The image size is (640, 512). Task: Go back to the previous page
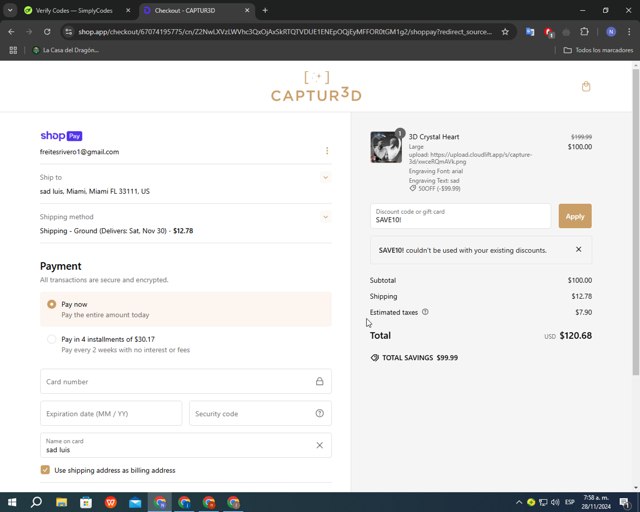(x=11, y=32)
